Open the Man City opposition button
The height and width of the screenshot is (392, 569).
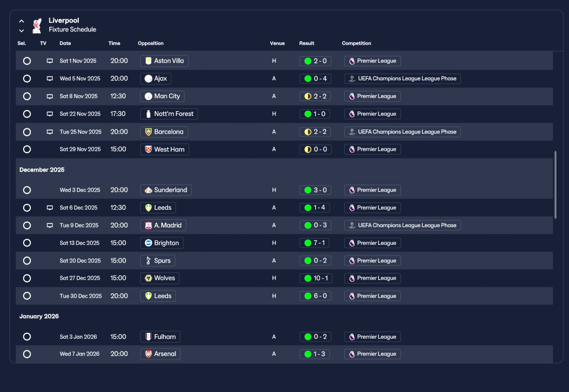[162, 96]
